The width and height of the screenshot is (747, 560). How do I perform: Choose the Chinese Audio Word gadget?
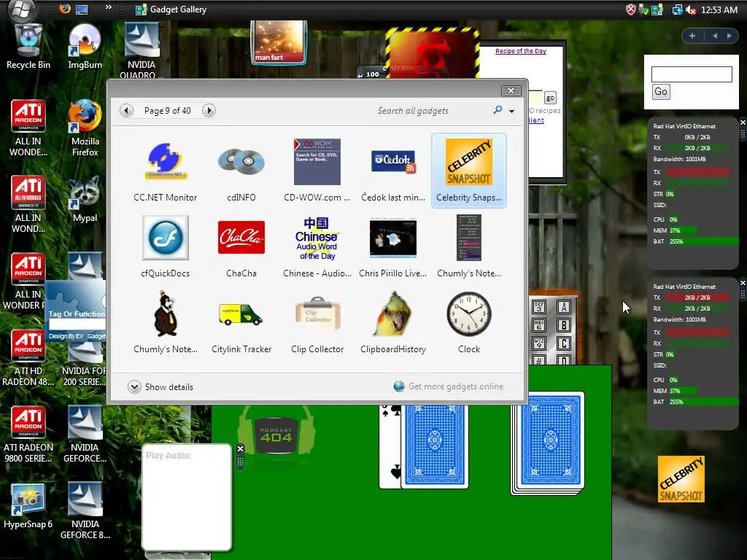(x=317, y=246)
